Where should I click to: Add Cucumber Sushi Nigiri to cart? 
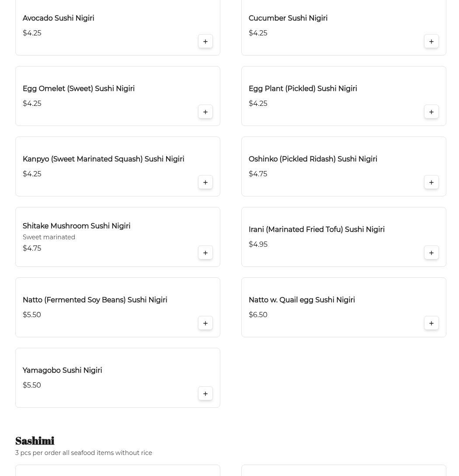[x=431, y=42]
